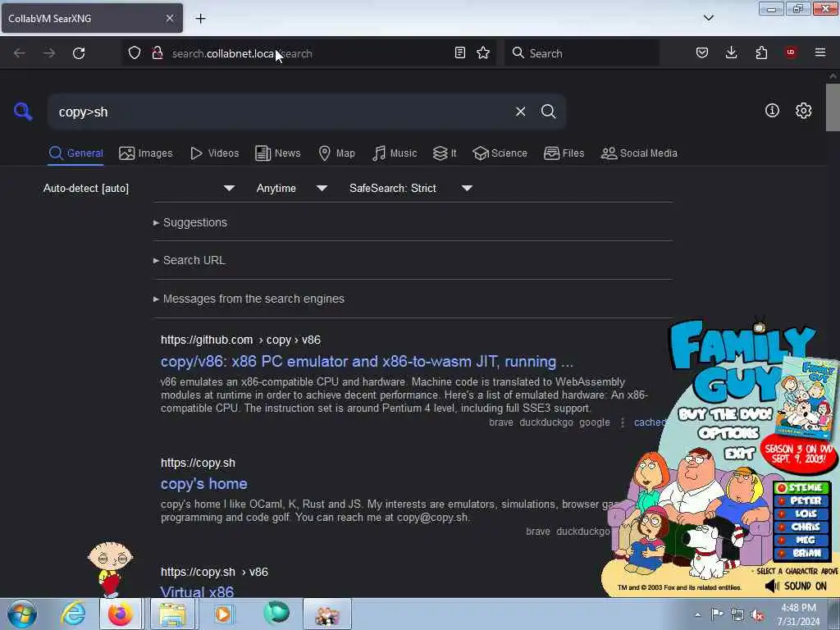Screen dimensions: 840x630
Task: Switch to the Files tab
Action: (564, 153)
